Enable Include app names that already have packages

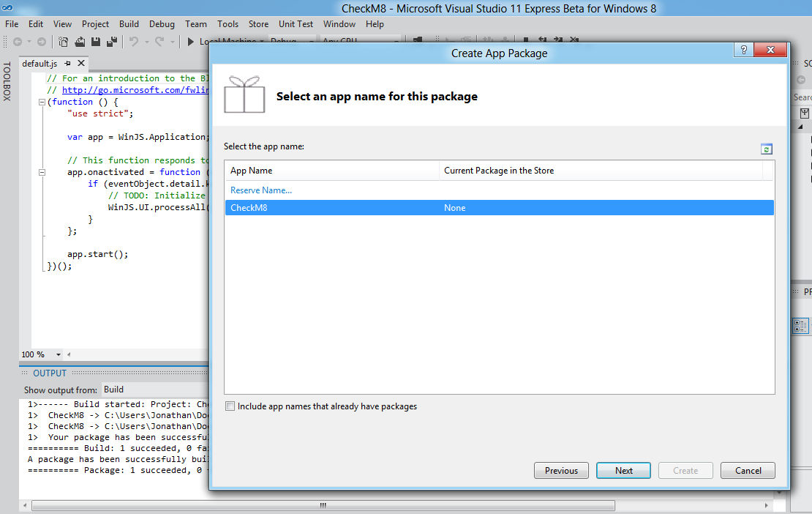click(x=230, y=406)
